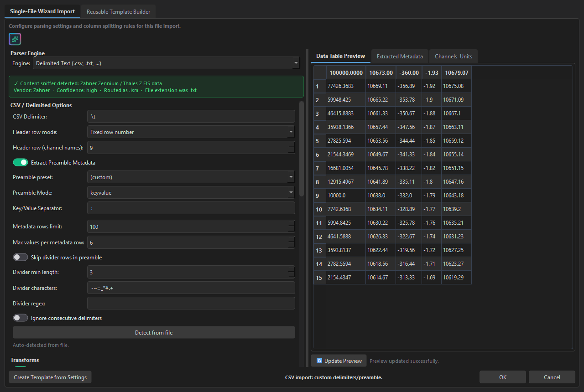The image size is (584, 392).
Task: Click cell 7742.6368
Action: coord(346,209)
